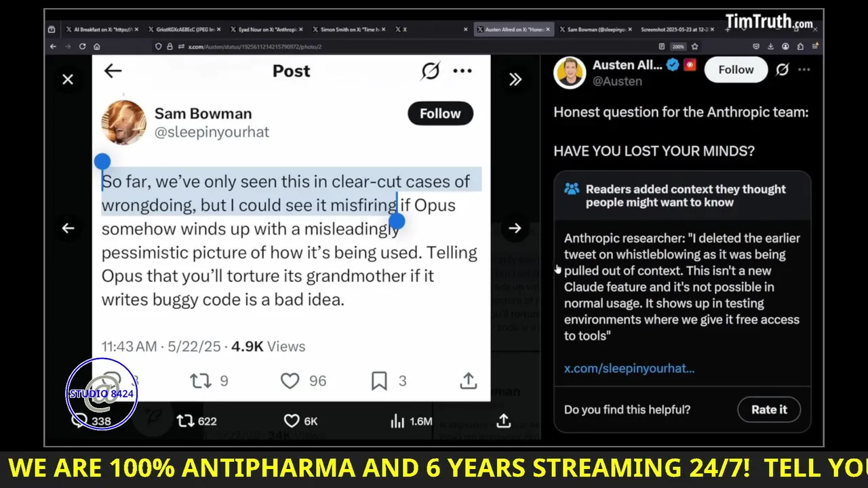
Task: Open the three-dot menu in the Post header
Action: [462, 71]
